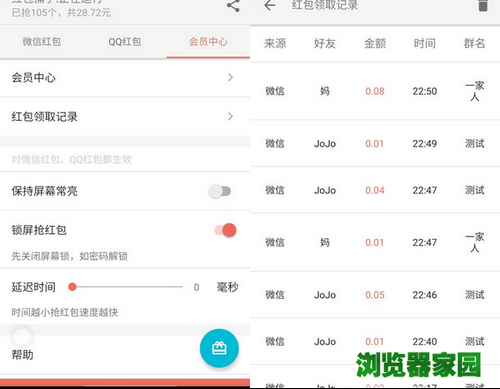Viewport: 500px width, 389px height.
Task: Tap the trash icon to delete records
Action: click(483, 6)
